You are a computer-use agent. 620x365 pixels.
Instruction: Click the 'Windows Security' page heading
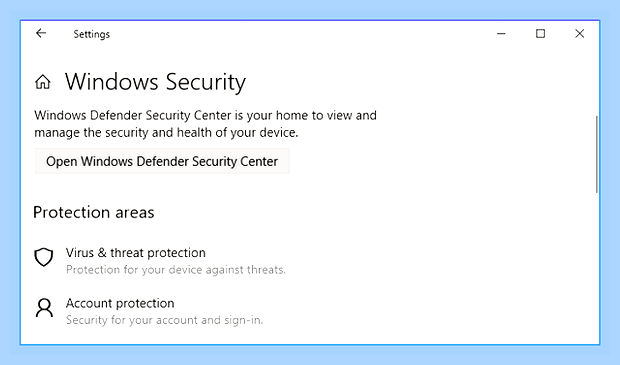(155, 82)
